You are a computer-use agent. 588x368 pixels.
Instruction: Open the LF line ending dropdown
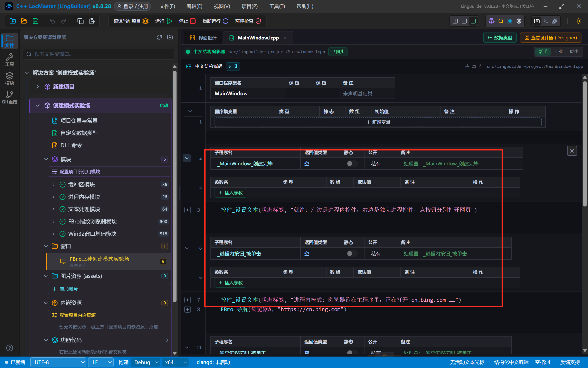tap(101, 362)
